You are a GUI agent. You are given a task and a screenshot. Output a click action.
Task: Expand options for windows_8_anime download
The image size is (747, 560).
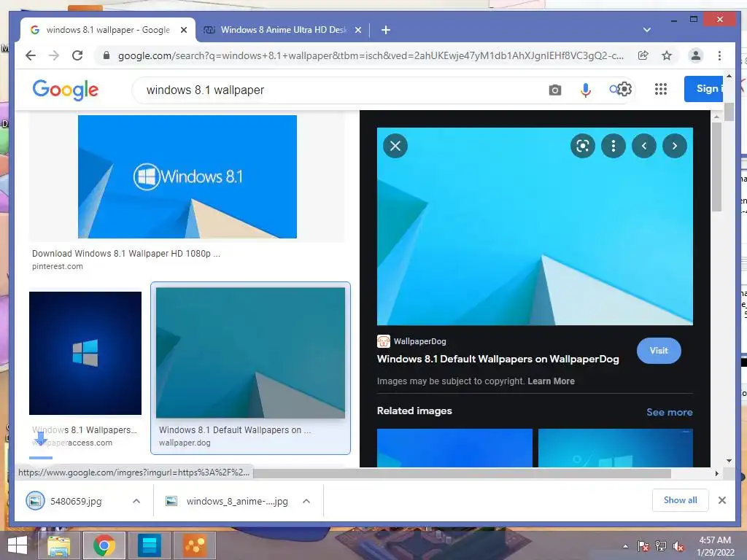(306, 501)
